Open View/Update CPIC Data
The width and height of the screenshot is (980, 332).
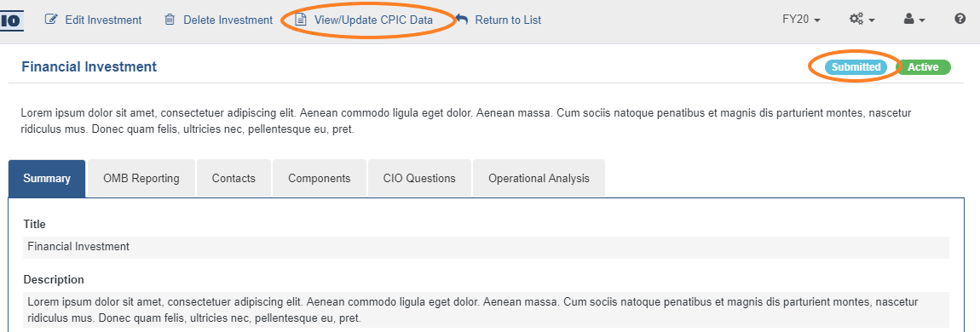pyautogui.click(x=374, y=20)
